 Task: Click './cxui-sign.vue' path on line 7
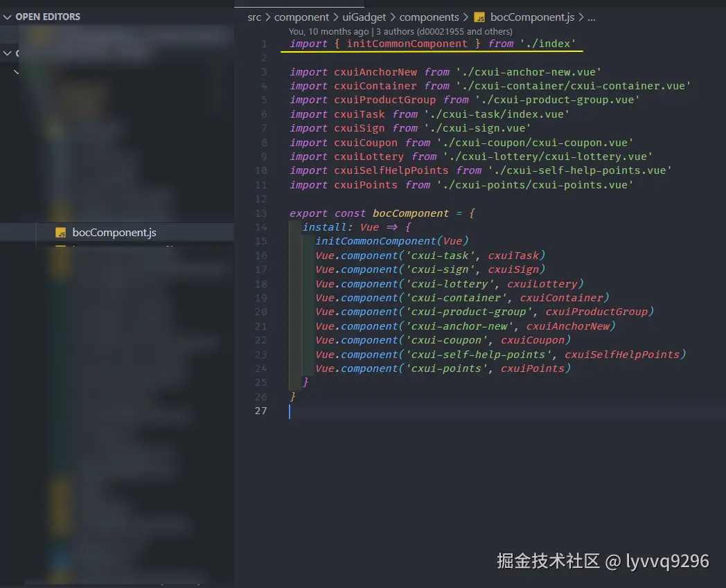[x=477, y=128]
